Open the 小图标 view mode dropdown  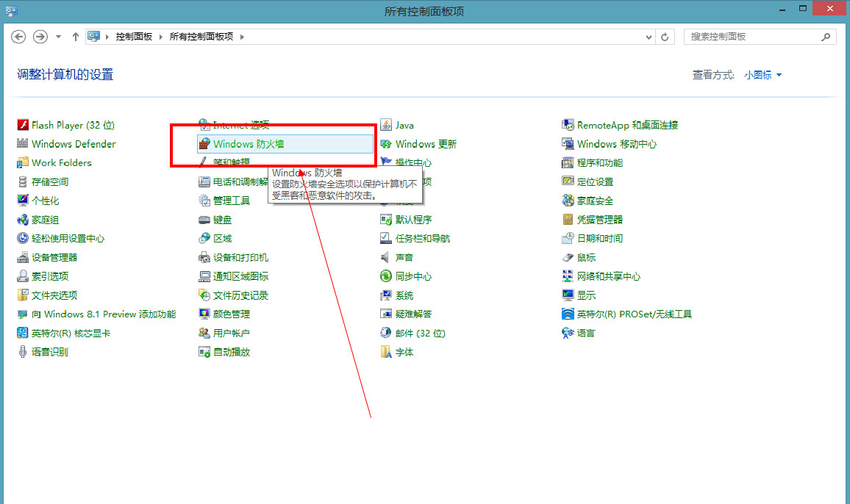762,75
